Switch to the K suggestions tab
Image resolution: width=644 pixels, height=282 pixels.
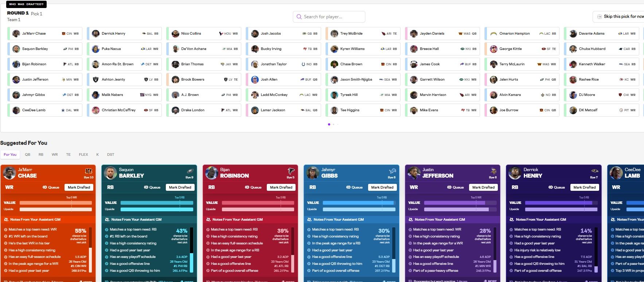[x=98, y=155]
